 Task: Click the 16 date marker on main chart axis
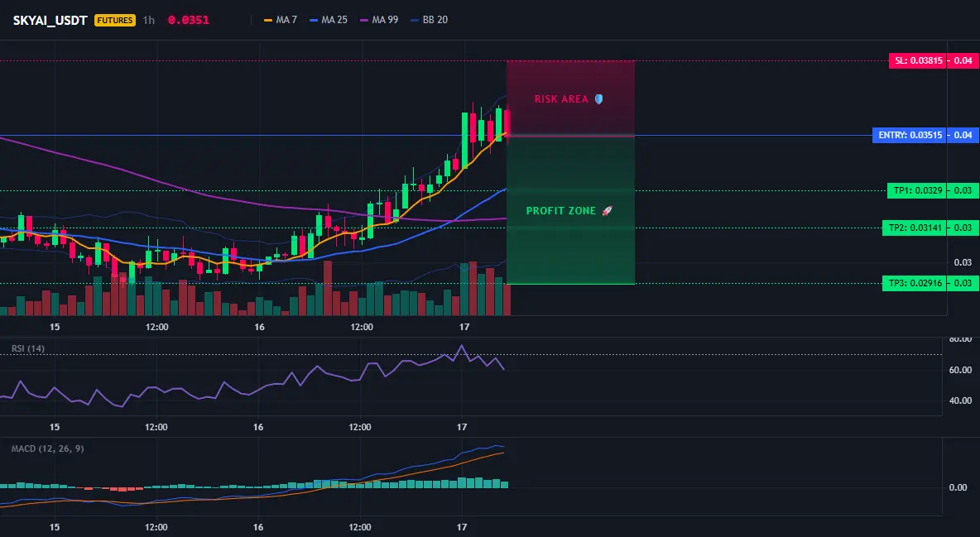click(x=259, y=327)
